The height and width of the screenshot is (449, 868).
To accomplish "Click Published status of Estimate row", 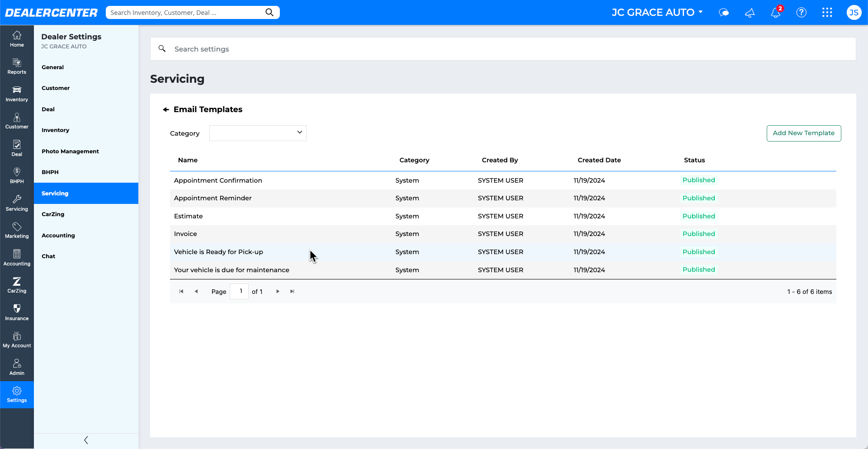I will pos(699,216).
